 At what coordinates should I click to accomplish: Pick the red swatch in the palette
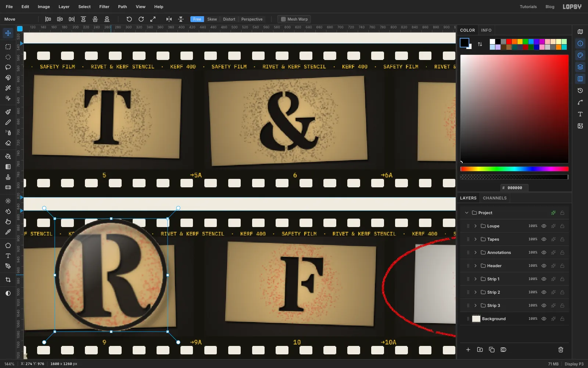point(509,42)
